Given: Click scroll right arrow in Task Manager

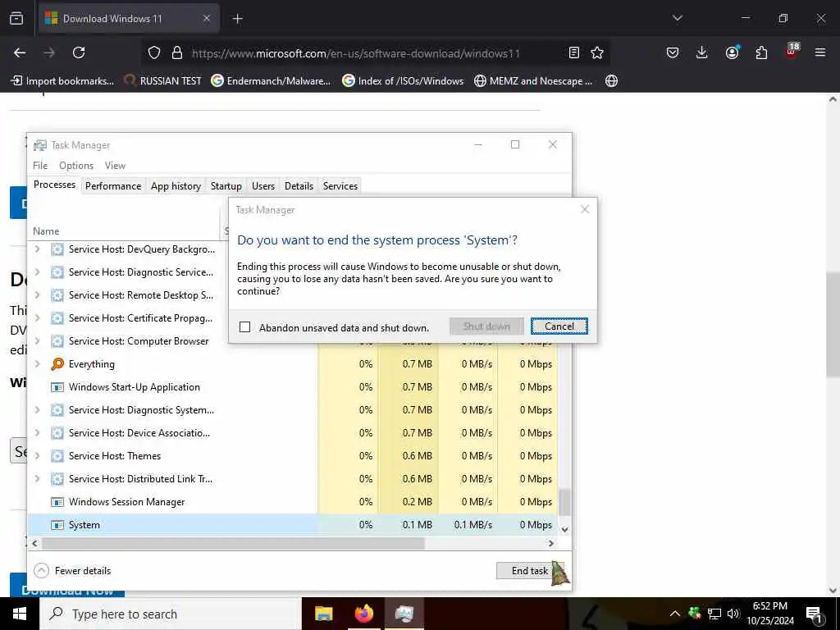Looking at the screenshot, I should [551, 543].
